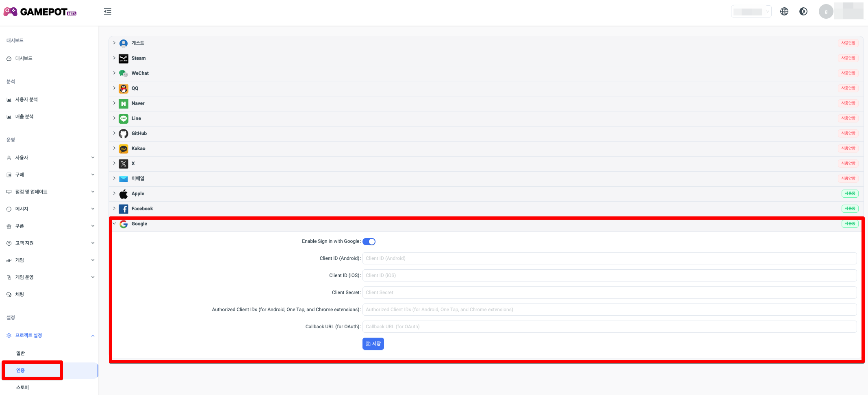Focus the Authorized Client IDs field
The height and width of the screenshot is (395, 868).
tap(610, 310)
